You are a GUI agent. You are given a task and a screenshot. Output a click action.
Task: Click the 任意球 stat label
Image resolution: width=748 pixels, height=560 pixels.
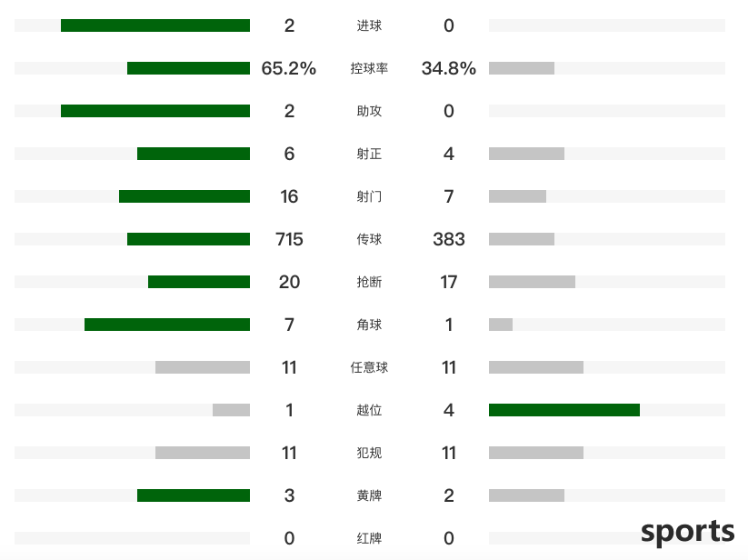(369, 367)
